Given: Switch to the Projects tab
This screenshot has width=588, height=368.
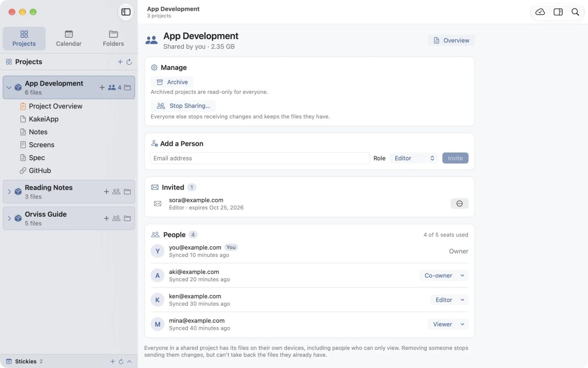Looking at the screenshot, I should pos(24,38).
